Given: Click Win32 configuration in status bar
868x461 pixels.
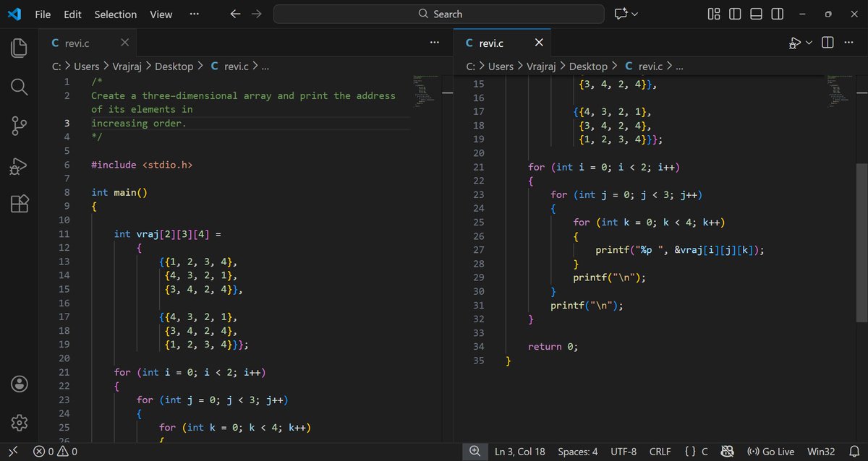Looking at the screenshot, I should pyautogui.click(x=822, y=452).
